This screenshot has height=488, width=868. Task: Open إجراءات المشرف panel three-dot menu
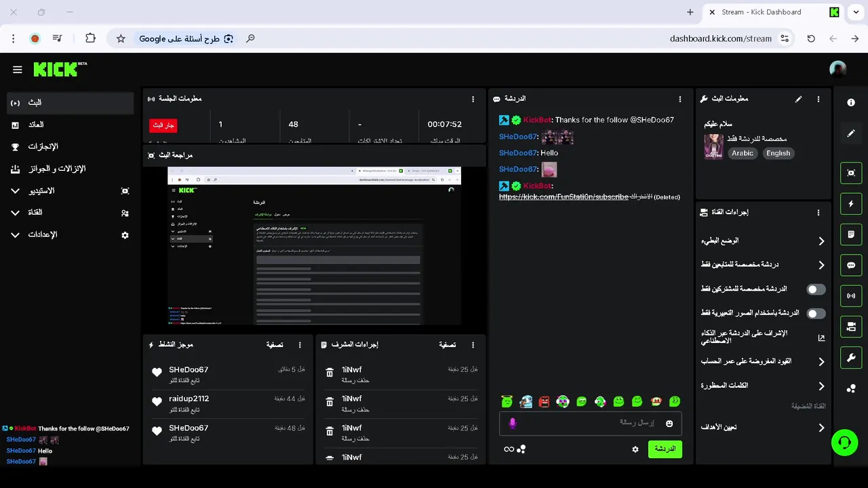coord(473,345)
